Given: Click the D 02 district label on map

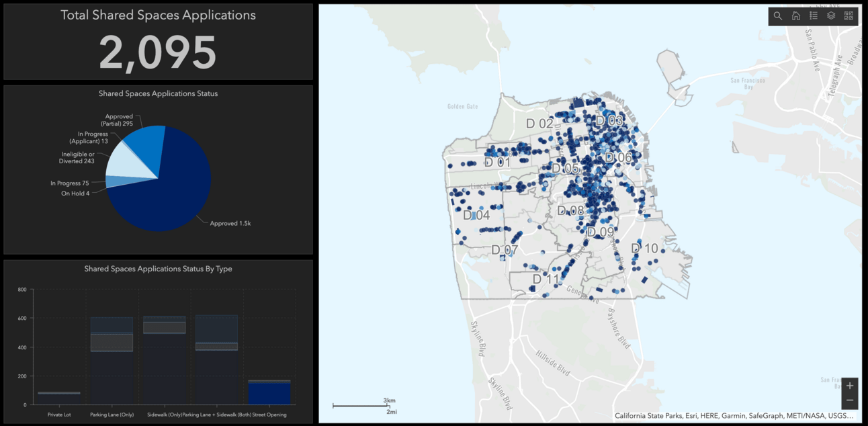Looking at the screenshot, I should [x=539, y=124].
